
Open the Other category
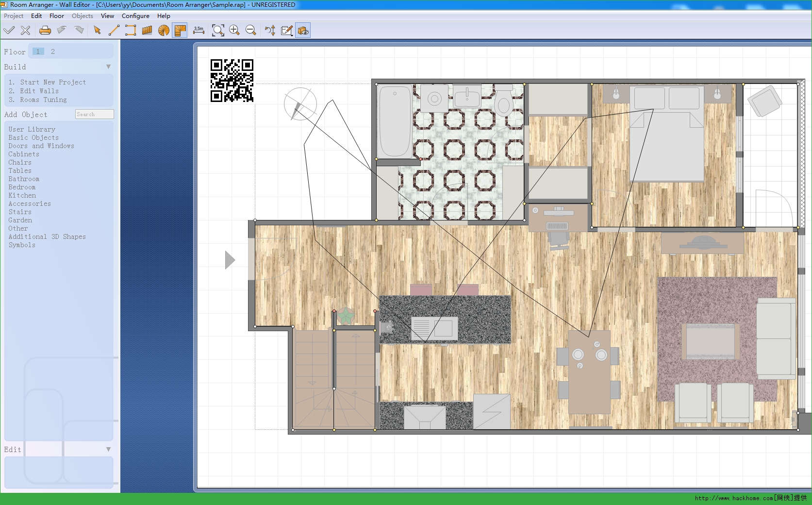coord(18,228)
